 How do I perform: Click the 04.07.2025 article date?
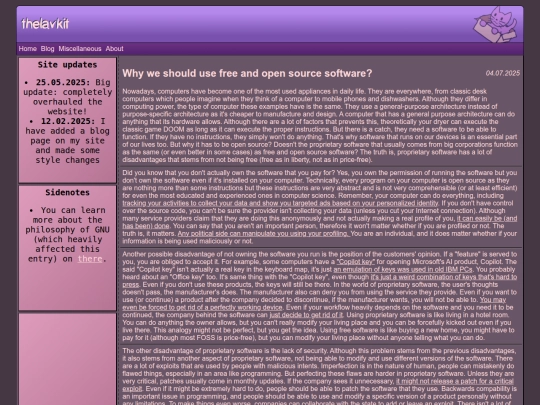[x=502, y=73]
